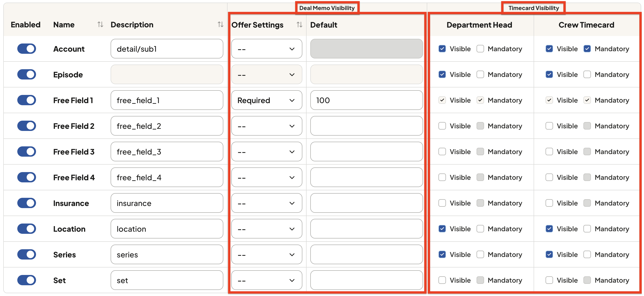
Task: Click the Department Head column header
Action: (479, 25)
